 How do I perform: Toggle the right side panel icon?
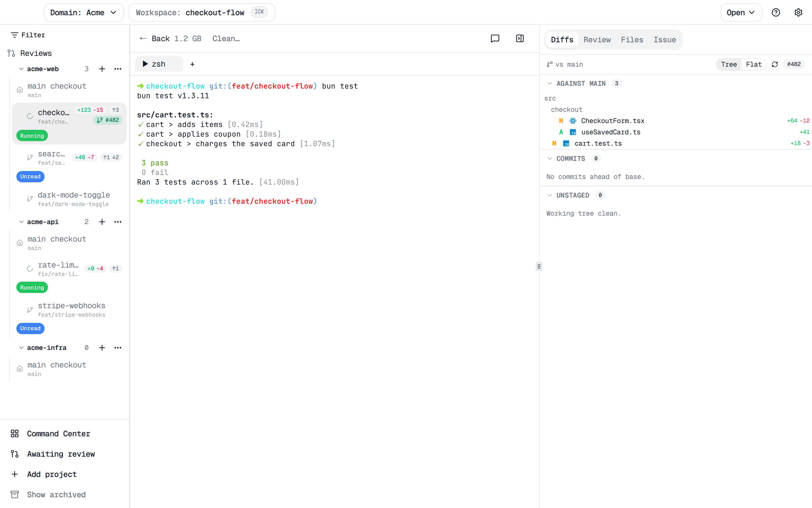[x=520, y=39]
